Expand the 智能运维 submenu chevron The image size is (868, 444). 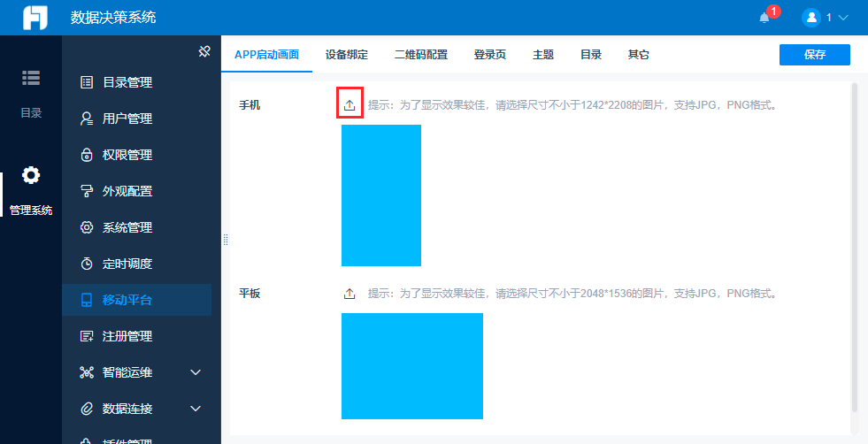196,372
